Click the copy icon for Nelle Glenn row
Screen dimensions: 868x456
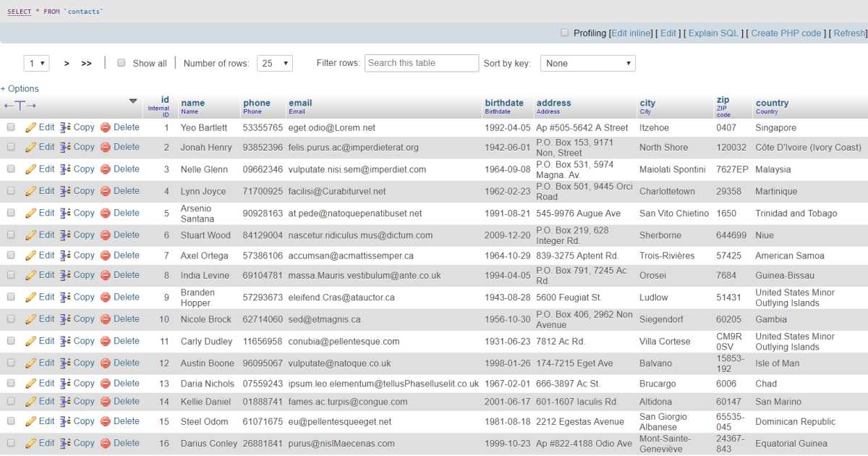65,169
